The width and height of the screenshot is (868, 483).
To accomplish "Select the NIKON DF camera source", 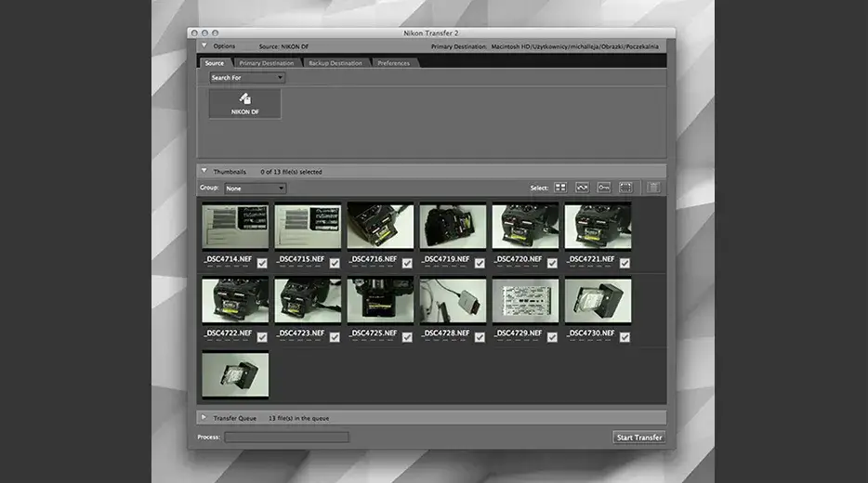I will click(x=245, y=103).
